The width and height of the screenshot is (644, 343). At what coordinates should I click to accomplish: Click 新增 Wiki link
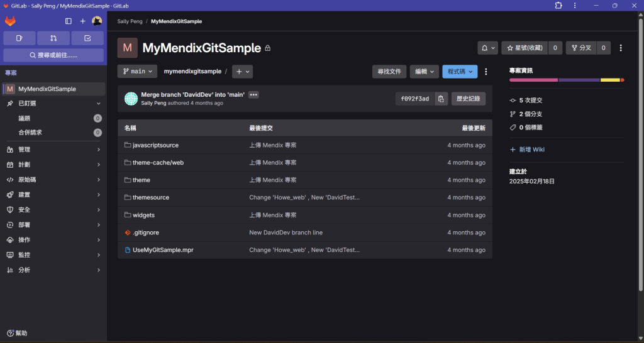(x=527, y=150)
